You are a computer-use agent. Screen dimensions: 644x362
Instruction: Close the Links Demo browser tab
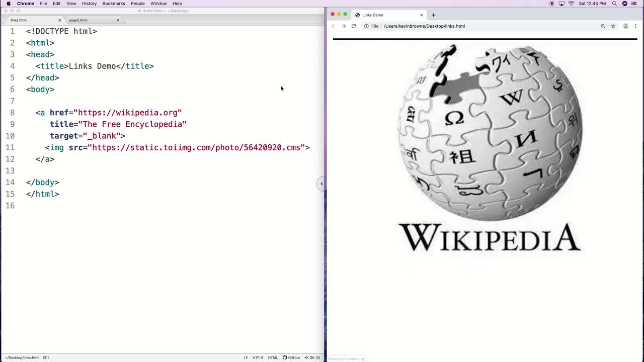click(x=422, y=15)
